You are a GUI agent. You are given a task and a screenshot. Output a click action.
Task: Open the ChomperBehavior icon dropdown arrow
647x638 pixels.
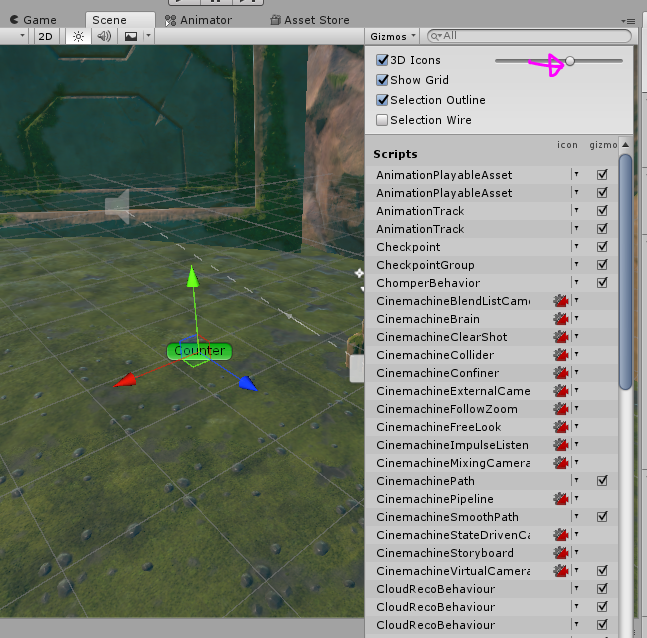pos(576,282)
